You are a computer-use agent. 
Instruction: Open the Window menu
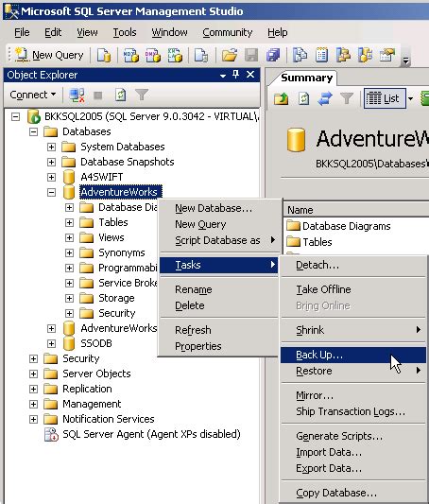pyautogui.click(x=169, y=32)
